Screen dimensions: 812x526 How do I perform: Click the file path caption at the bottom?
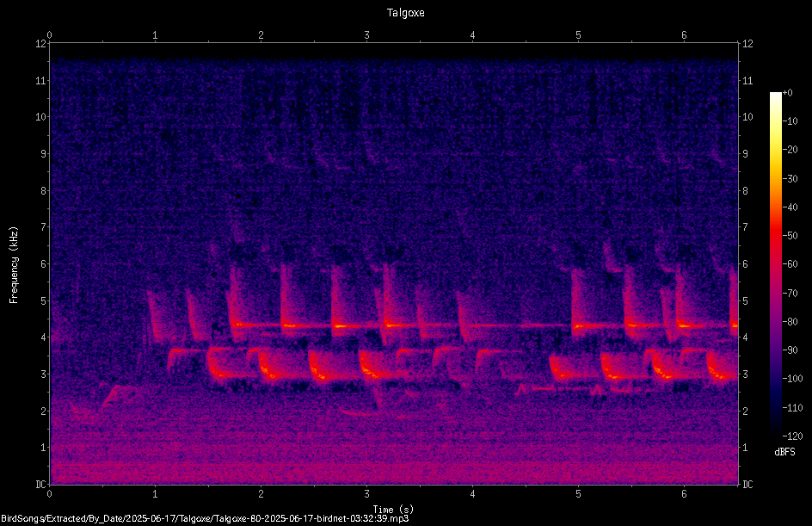pos(205,518)
